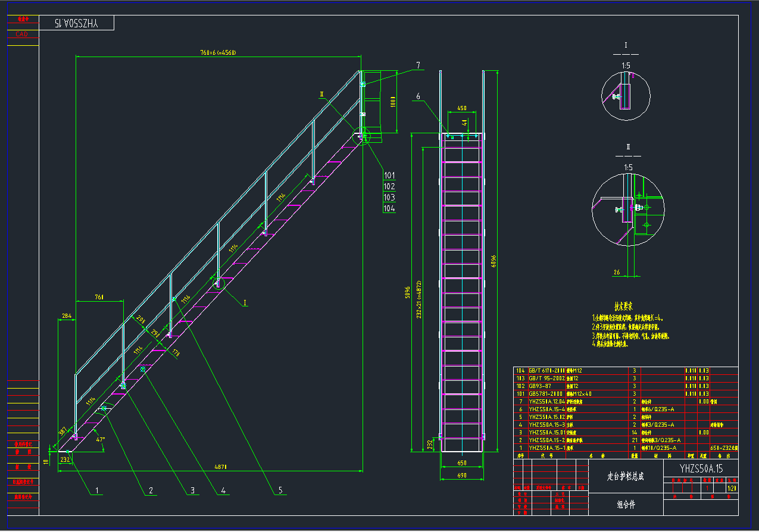Click the vertical "1000" dimension at the stair top

coord(392,101)
